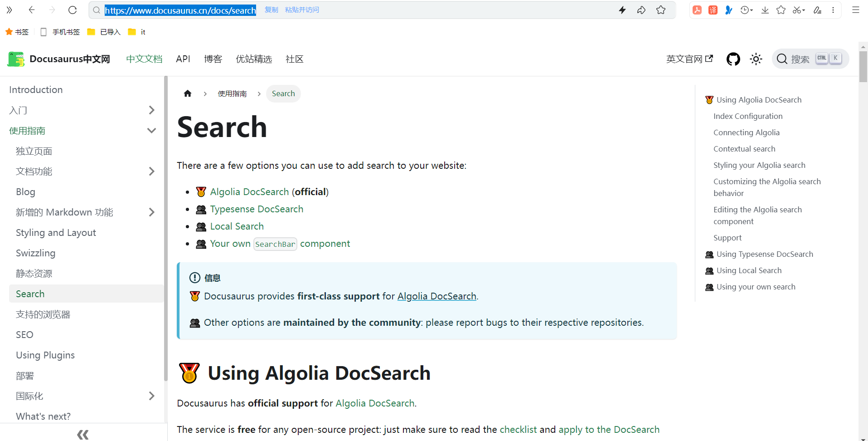Reload the page with the refresh icon
Screen dimensions: 868x441
73,10
